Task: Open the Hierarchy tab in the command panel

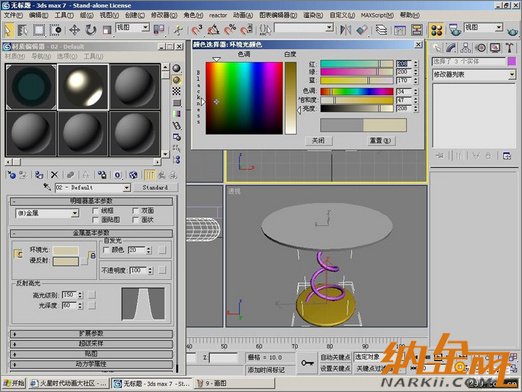Action: pyautogui.click(x=466, y=48)
